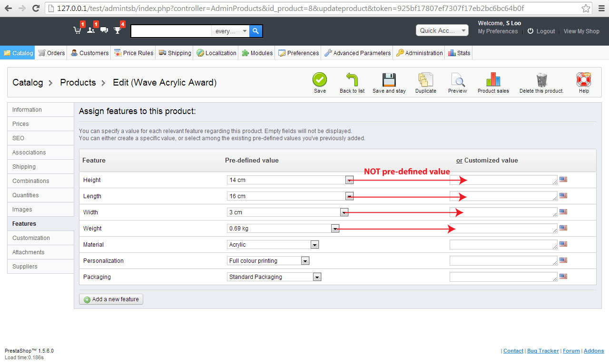Open the Help lifebuoy icon
Image resolution: width=609 pixels, height=364 pixels.
tap(584, 79)
